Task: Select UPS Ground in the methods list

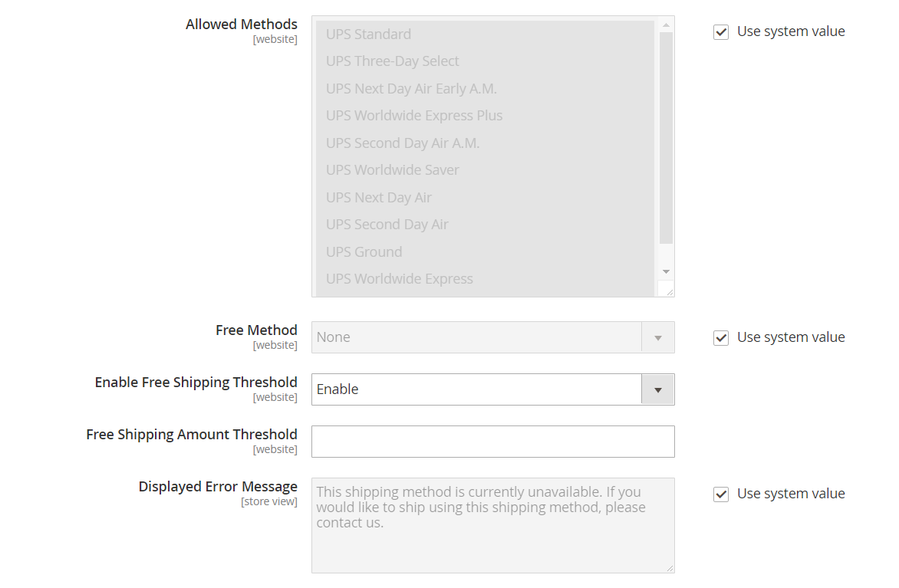Action: click(364, 252)
